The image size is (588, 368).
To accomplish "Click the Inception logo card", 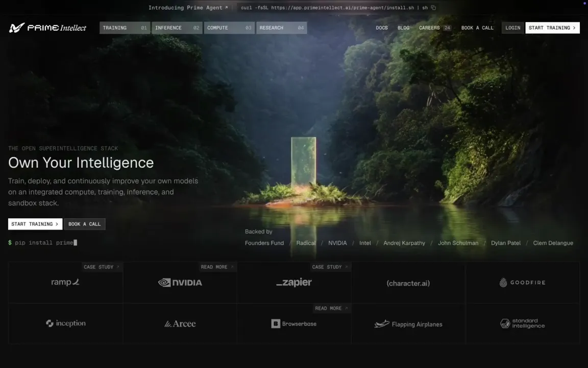I will 65,324.
